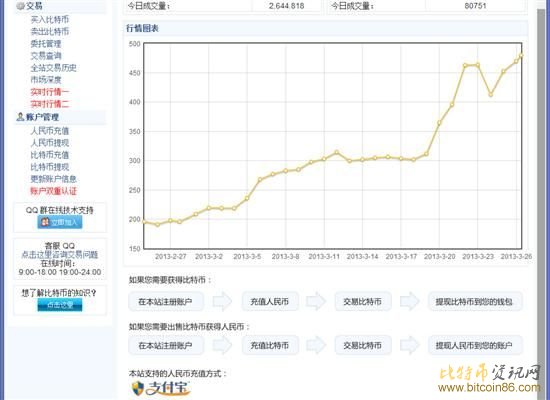Open the 卖出比特币 link

[x=49, y=32]
